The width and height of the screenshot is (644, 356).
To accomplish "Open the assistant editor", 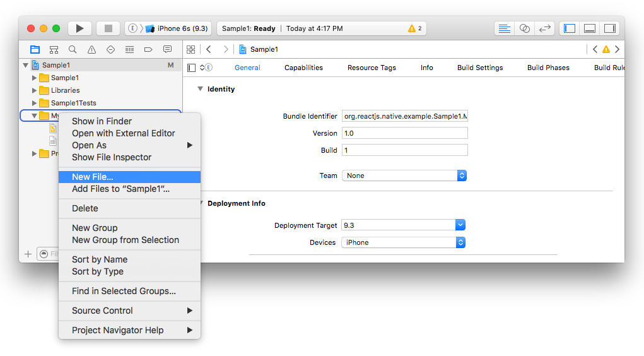I will 524,28.
